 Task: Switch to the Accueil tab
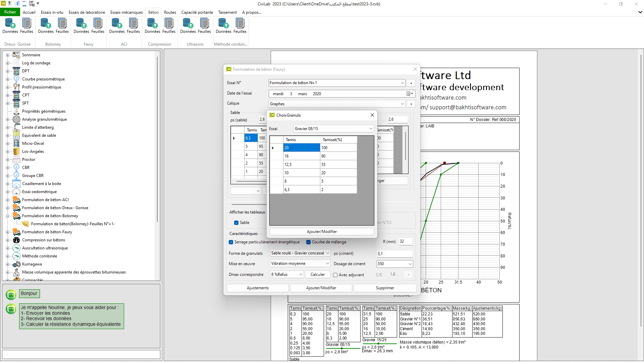click(x=29, y=12)
